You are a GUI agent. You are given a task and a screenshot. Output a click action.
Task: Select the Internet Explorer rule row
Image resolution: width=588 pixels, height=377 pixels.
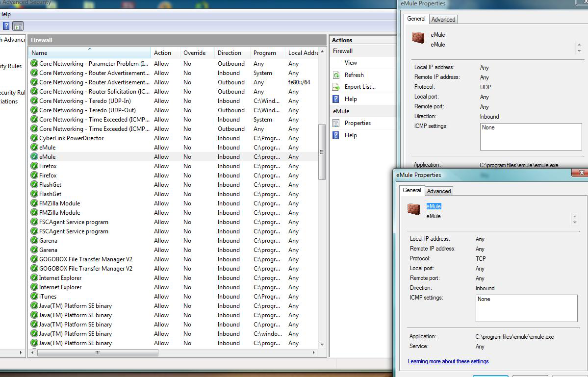point(60,278)
